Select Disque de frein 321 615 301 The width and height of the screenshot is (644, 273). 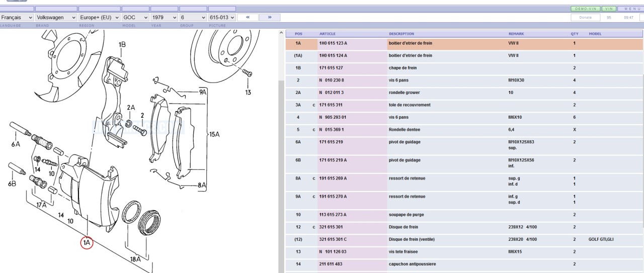pos(464,227)
